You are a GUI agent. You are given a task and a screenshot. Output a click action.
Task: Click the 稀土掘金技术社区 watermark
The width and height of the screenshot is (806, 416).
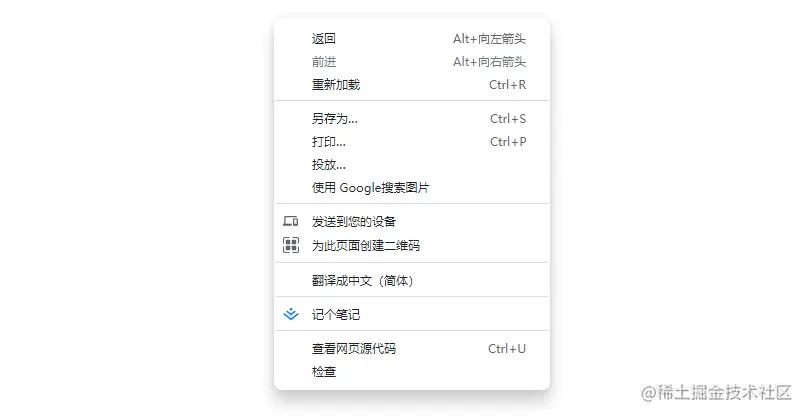pyautogui.click(x=716, y=393)
